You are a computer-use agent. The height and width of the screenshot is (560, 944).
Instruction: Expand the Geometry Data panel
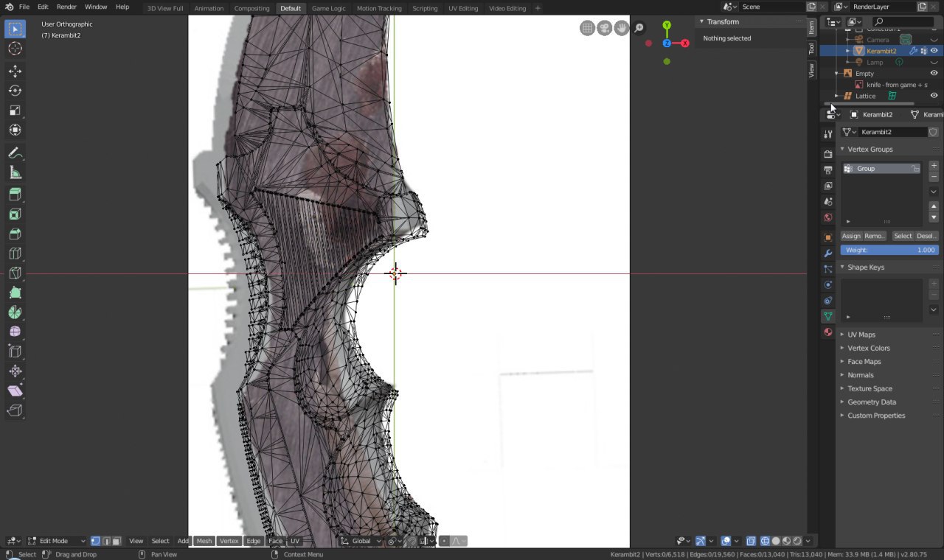pos(872,402)
